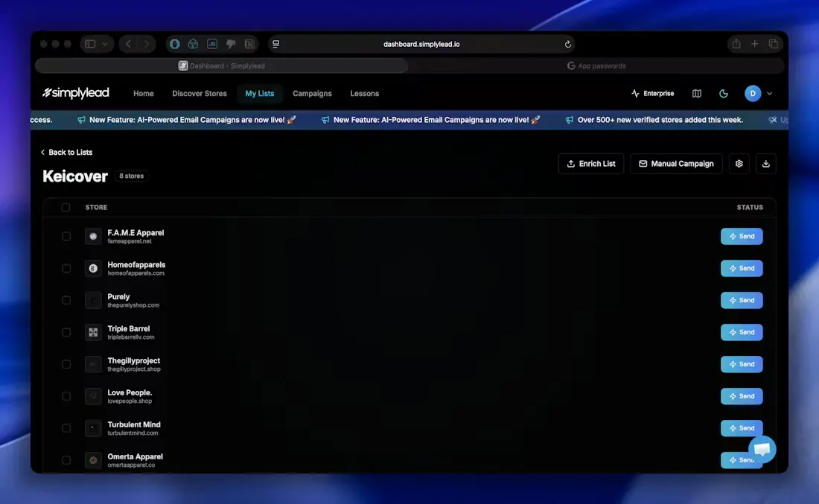Screen dimensions: 819x504
Task: Check the Love People. row checkbox
Action: pyautogui.click(x=66, y=396)
